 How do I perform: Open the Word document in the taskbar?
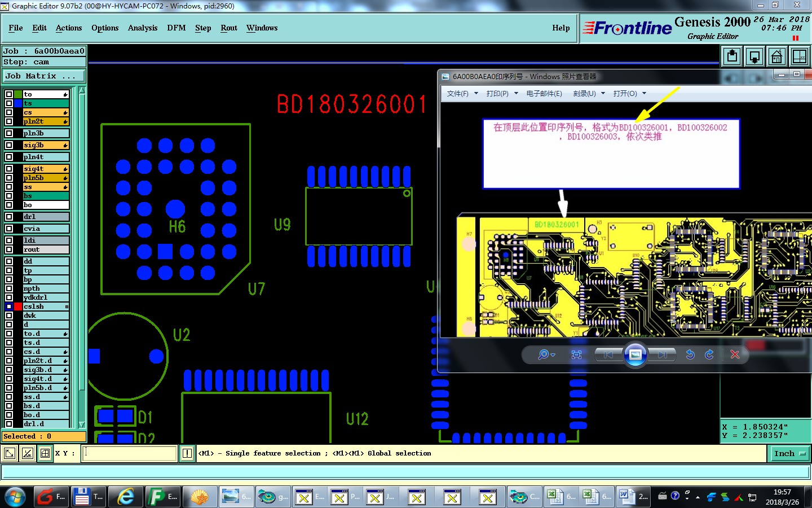coord(633,497)
